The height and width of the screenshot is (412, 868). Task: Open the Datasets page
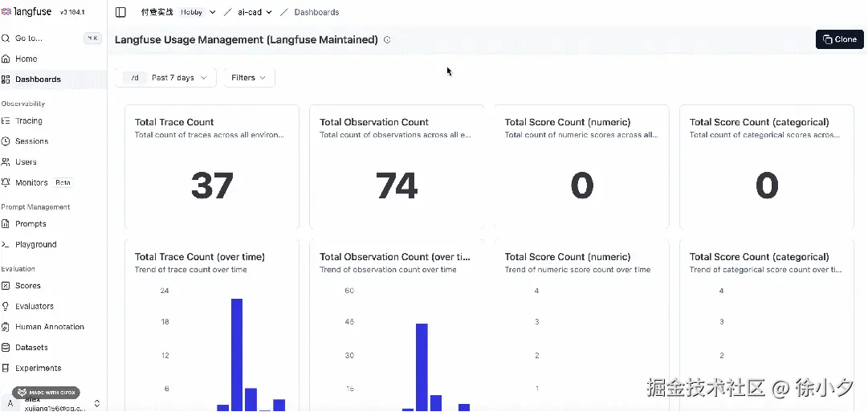(31, 348)
